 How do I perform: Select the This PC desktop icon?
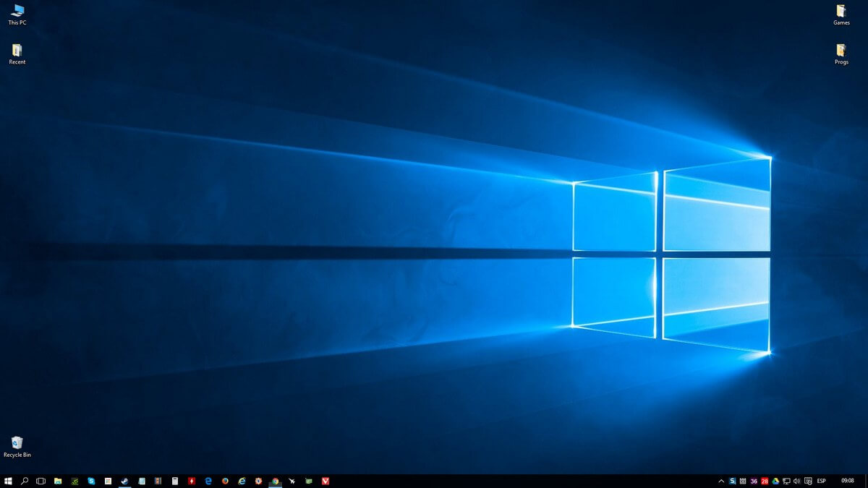(x=17, y=14)
